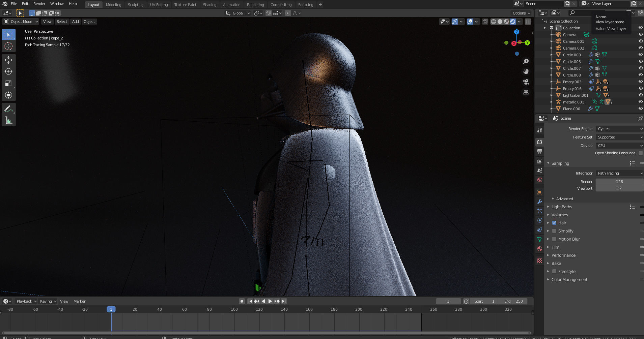Open the Integrator Path Tracing dropdown
This screenshot has width=644, height=339.
[x=619, y=173]
